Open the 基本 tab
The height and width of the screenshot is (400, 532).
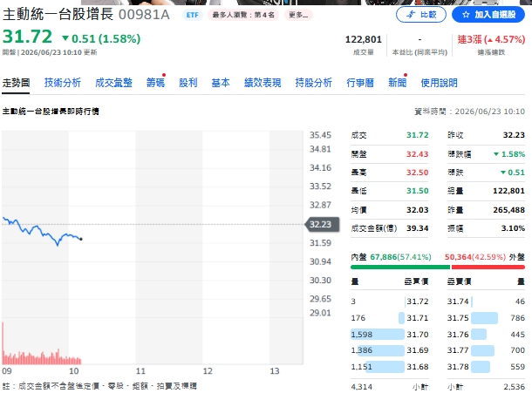(221, 83)
